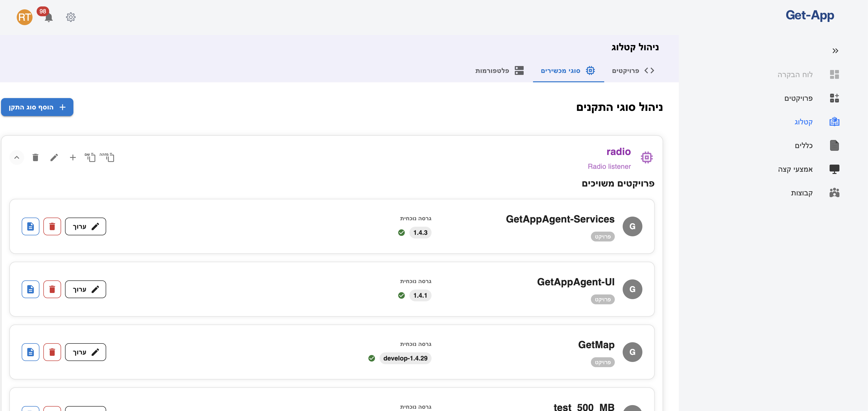Open the settings gear in top bar

70,17
